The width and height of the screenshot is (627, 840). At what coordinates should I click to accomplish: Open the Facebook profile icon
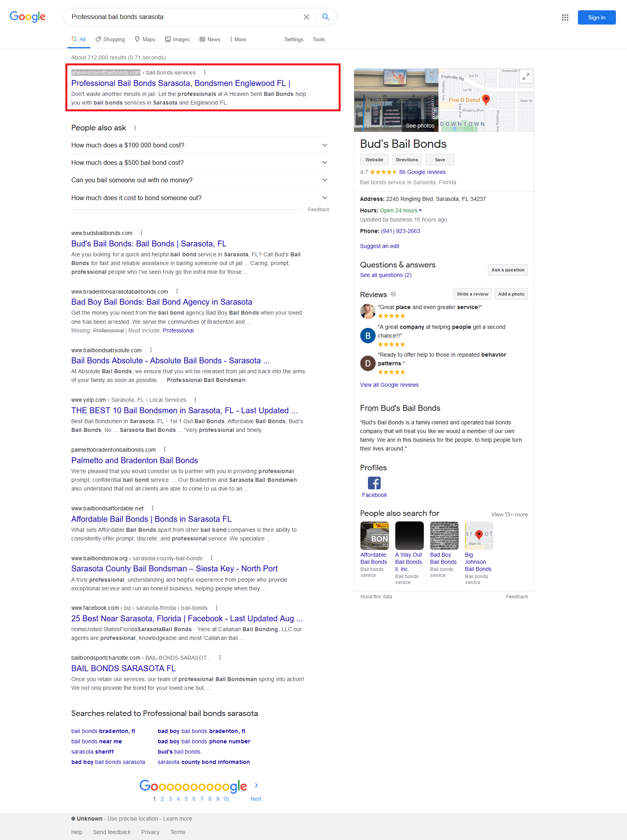click(374, 483)
